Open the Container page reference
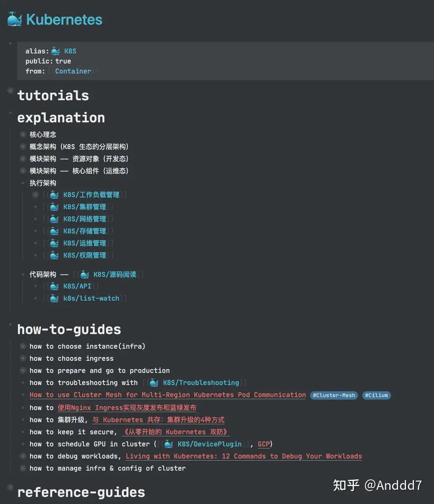This screenshot has height=504, width=434. (x=73, y=71)
